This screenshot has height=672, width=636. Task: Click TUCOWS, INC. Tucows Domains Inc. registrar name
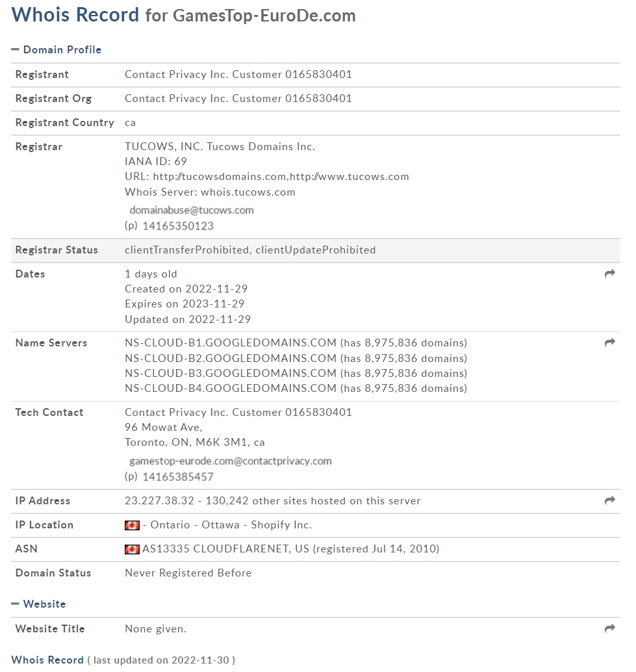pos(220,147)
